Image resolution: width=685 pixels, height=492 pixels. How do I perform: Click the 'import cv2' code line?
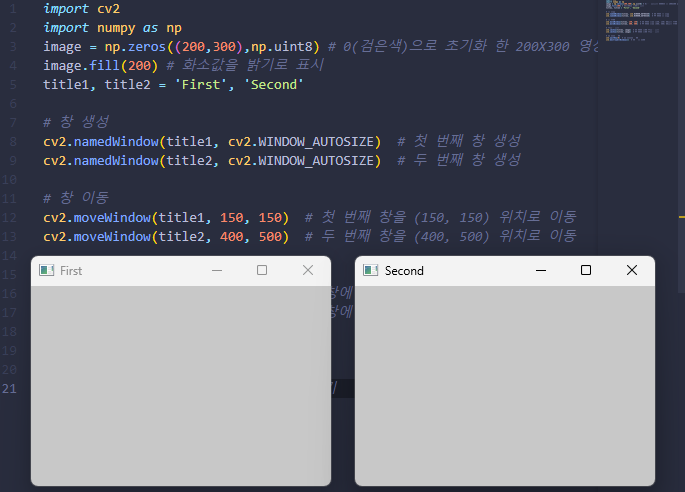[x=82, y=9]
